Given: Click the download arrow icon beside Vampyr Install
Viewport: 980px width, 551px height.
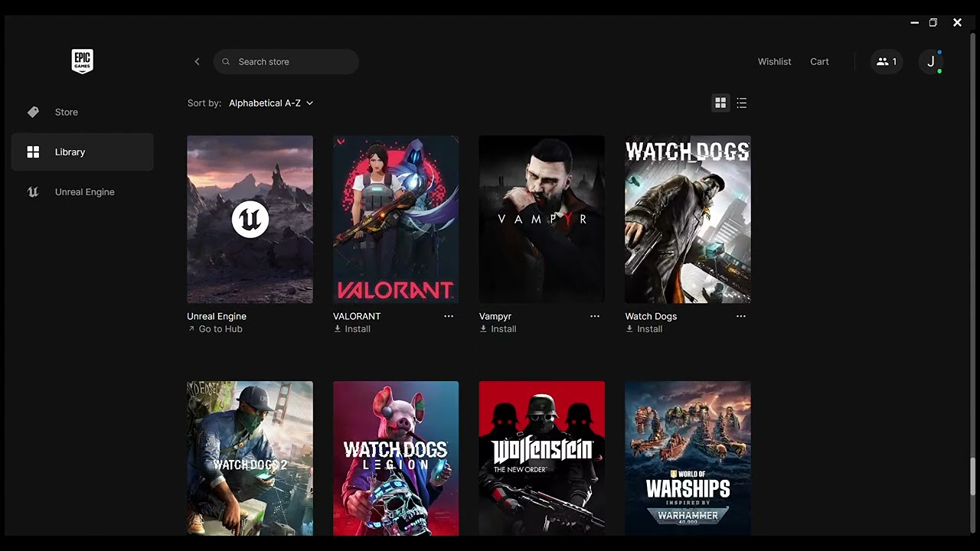Looking at the screenshot, I should pyautogui.click(x=483, y=329).
